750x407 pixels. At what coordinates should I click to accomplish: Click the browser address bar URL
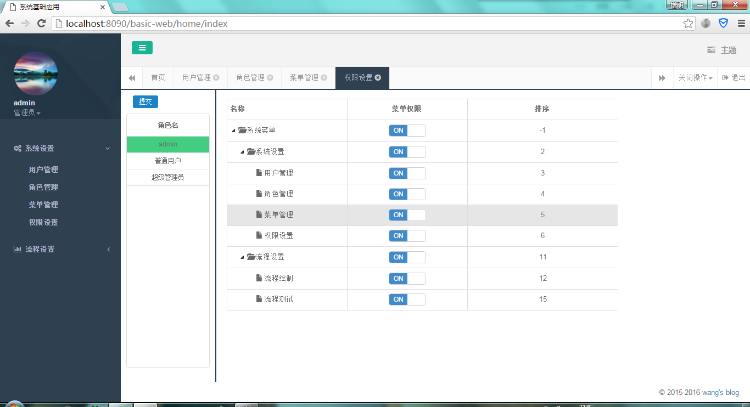[x=146, y=23]
